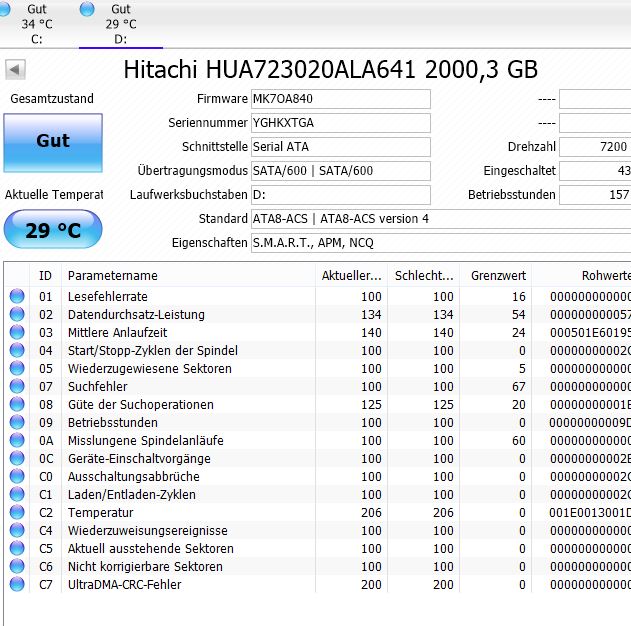Viewport: 631px width, 626px height.
Task: Select the Nicht korrigierbare Sektoren name
Action: click(x=145, y=567)
